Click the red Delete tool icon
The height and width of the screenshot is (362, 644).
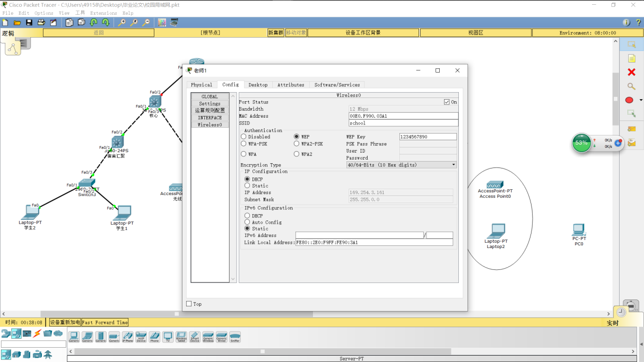[631, 72]
